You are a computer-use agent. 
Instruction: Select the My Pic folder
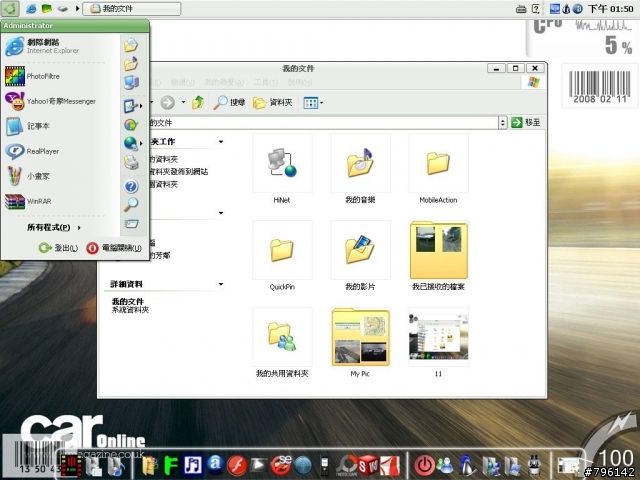360,342
